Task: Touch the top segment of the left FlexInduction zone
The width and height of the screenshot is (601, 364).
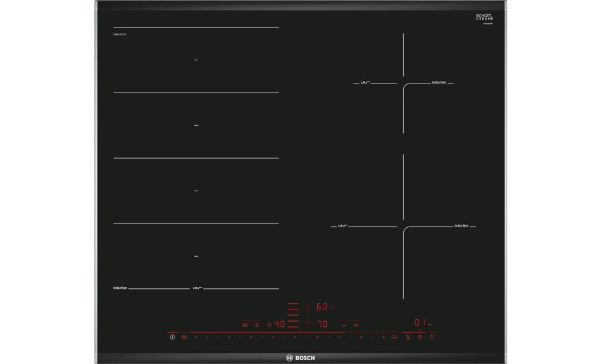Action: [x=196, y=60]
